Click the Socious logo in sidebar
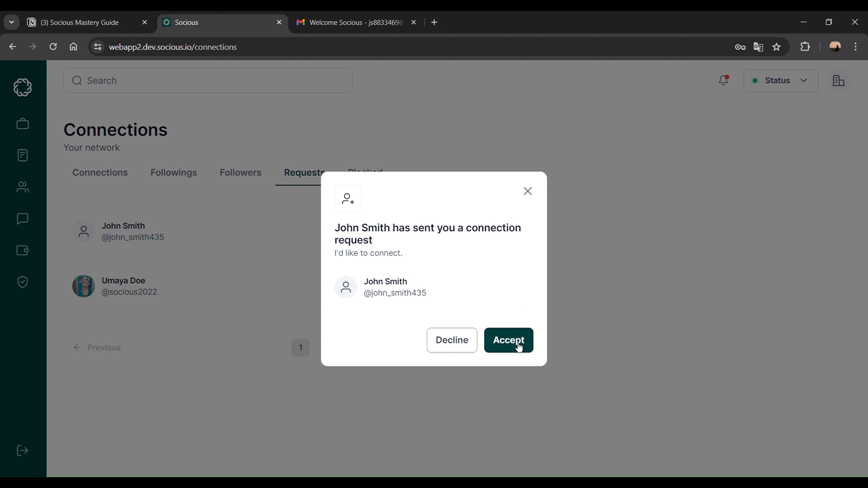 (23, 87)
